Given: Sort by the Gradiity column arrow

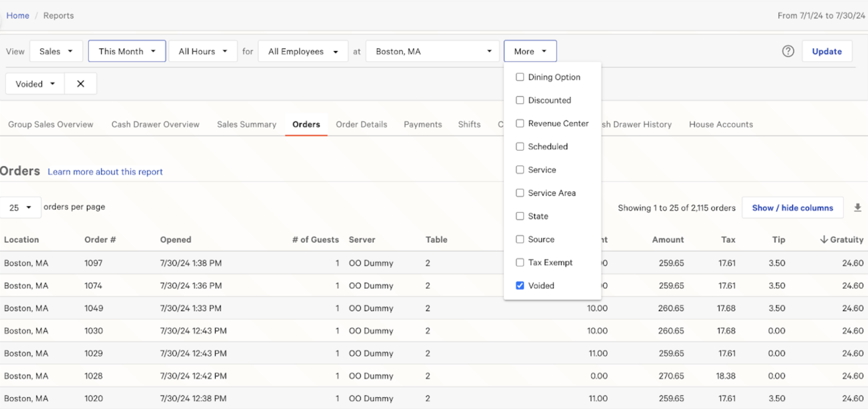Looking at the screenshot, I should pos(823,239).
